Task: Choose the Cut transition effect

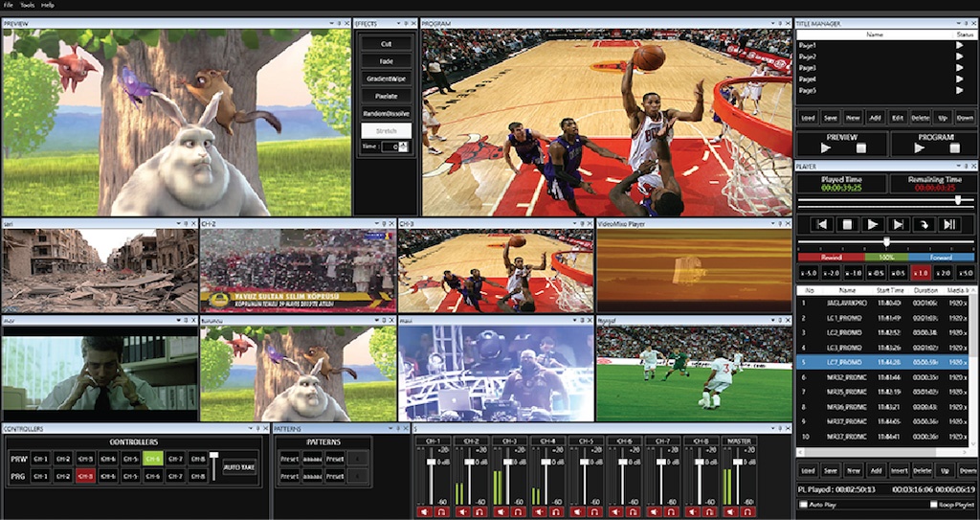Action: (387, 44)
